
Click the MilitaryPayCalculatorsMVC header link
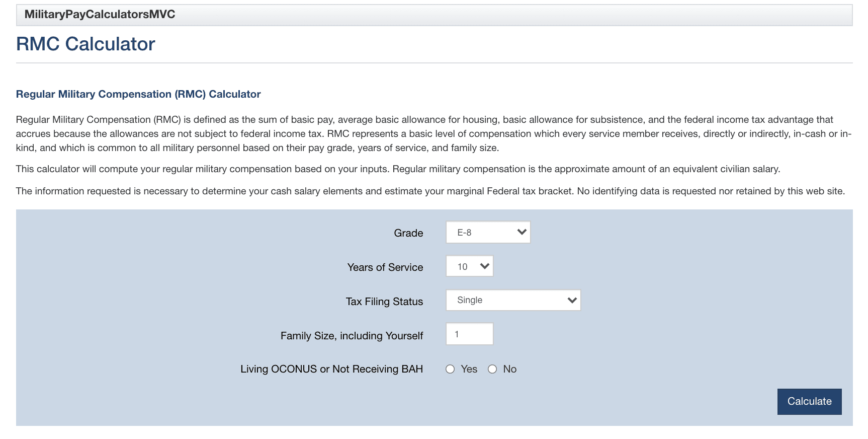(100, 14)
